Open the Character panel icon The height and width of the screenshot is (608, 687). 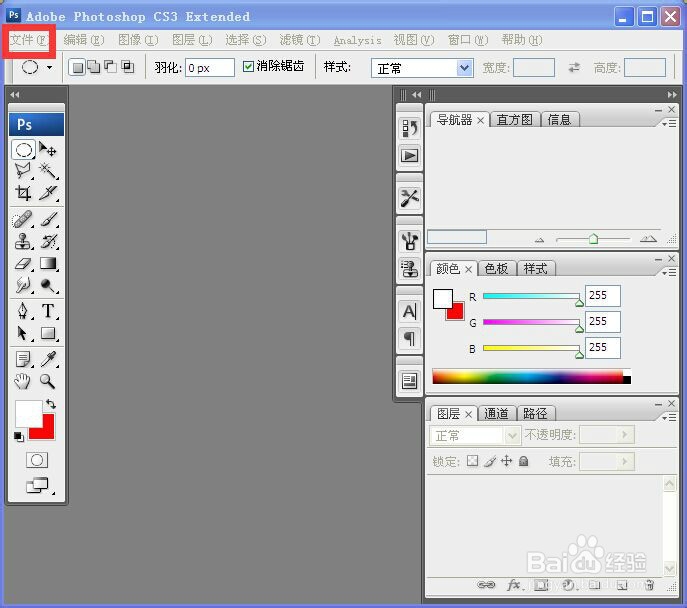point(409,311)
